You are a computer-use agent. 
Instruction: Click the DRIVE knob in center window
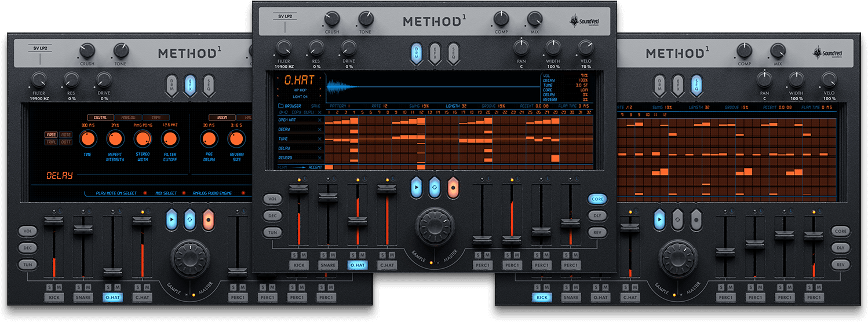pos(348,48)
